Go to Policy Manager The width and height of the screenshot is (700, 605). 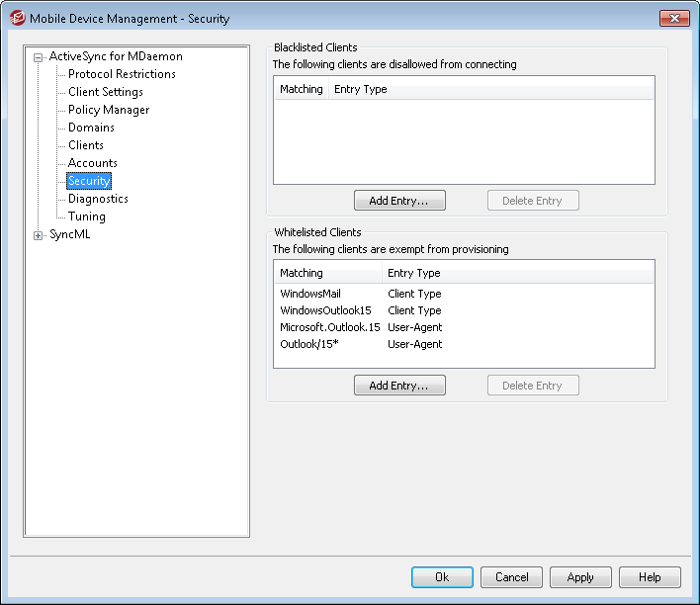click(109, 110)
